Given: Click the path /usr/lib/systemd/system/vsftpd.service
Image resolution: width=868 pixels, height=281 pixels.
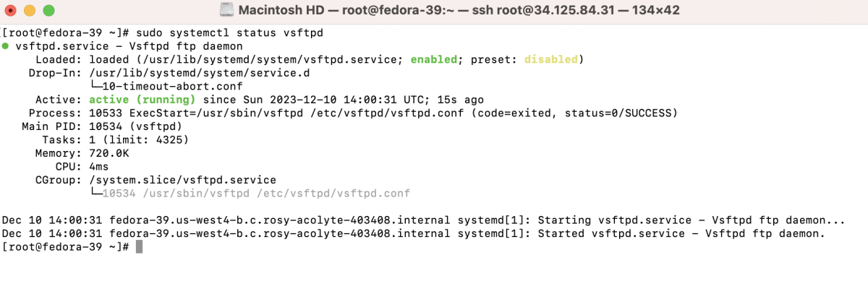Looking at the screenshot, I should coord(249,59).
